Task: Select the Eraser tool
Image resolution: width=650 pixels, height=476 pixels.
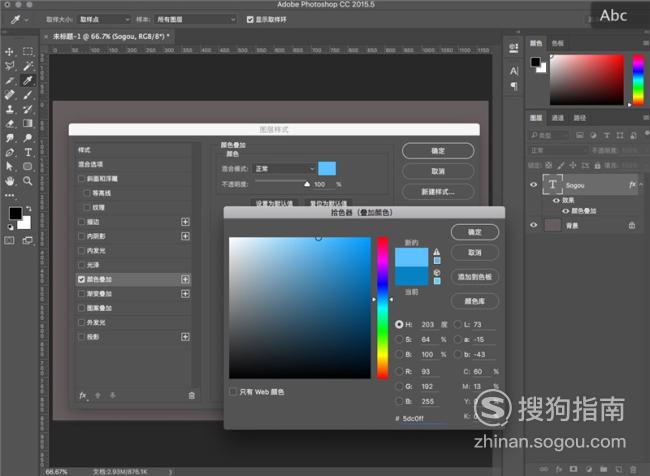Action: [x=10, y=124]
